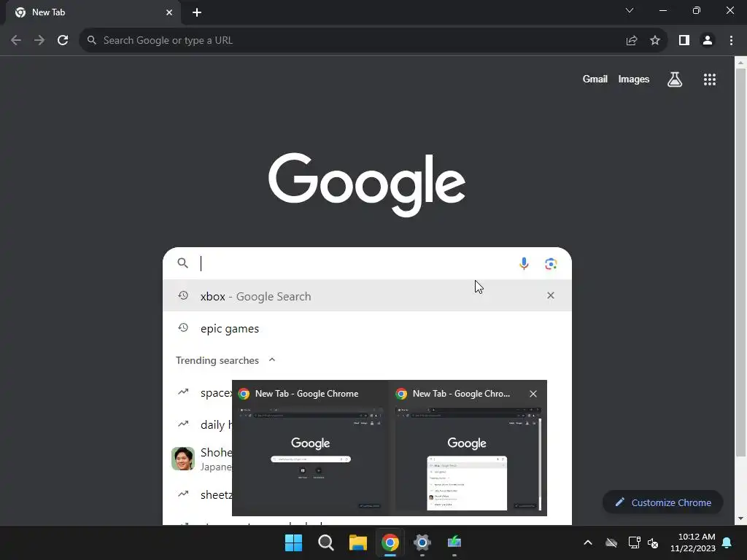Click Customize Chrome button
Image resolution: width=747 pixels, height=560 pixels.
tap(662, 502)
